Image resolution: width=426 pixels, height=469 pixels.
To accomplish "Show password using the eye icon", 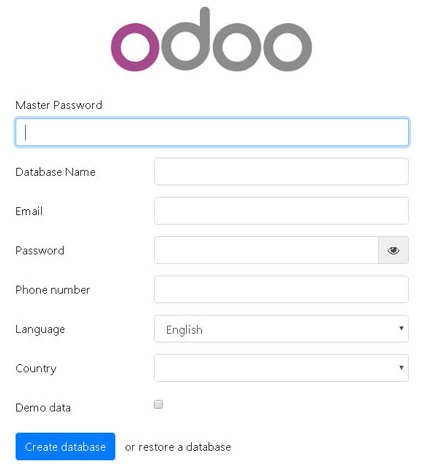I will (393, 250).
